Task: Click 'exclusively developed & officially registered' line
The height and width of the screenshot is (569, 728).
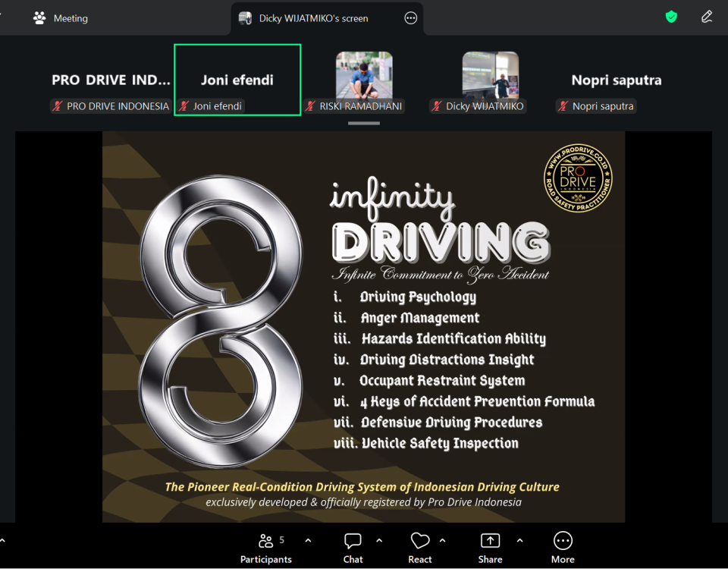Action: (363, 502)
